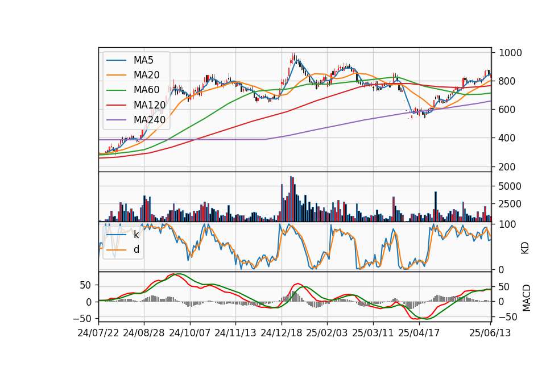This screenshot has width=546, height=392.
Task: Click the d legend label in KD panel
Action: [136, 249]
